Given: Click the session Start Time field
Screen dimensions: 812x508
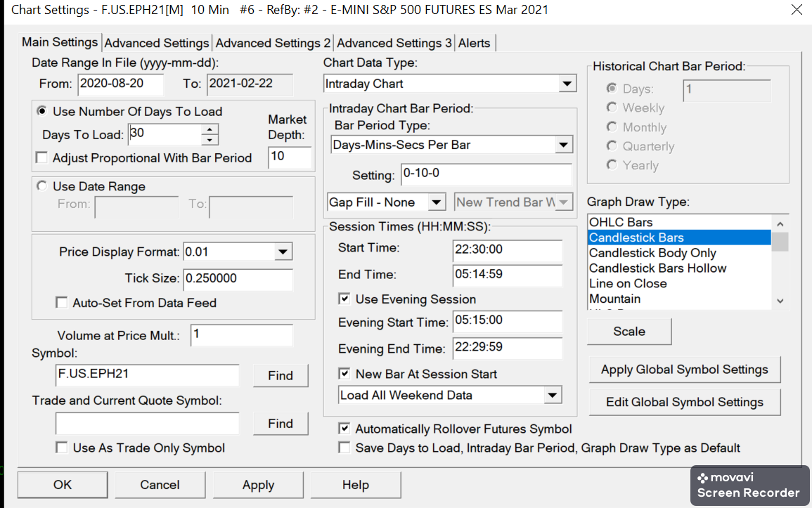Looking at the screenshot, I should click(507, 249).
